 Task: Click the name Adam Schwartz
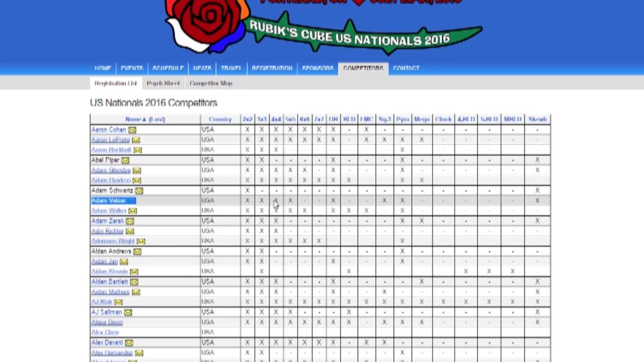(x=112, y=191)
